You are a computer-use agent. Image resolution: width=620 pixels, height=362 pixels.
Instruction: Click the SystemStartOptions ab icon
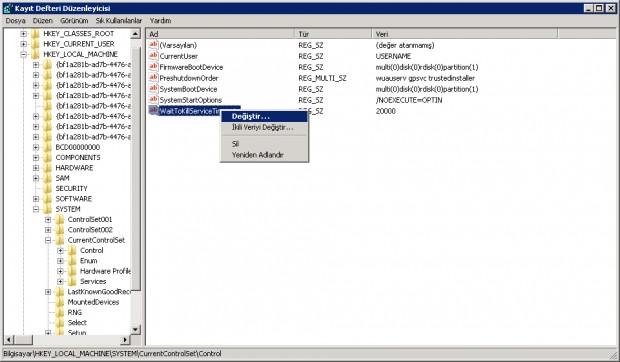tap(153, 100)
